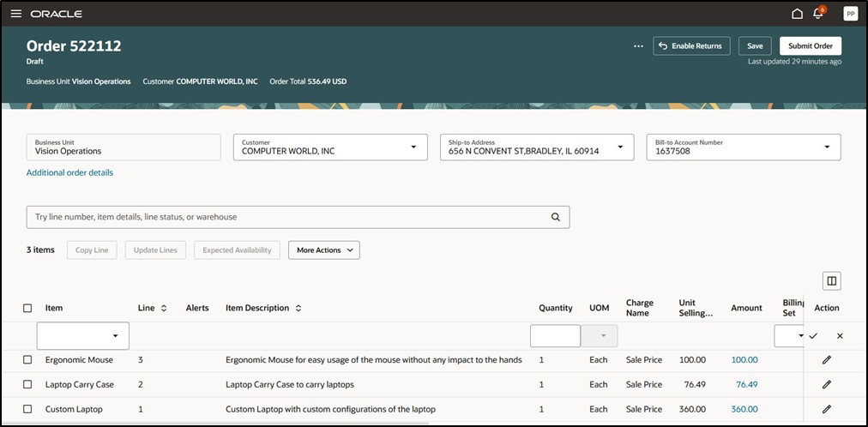
Task: Click the Unit Selling column header
Action: 696,308
